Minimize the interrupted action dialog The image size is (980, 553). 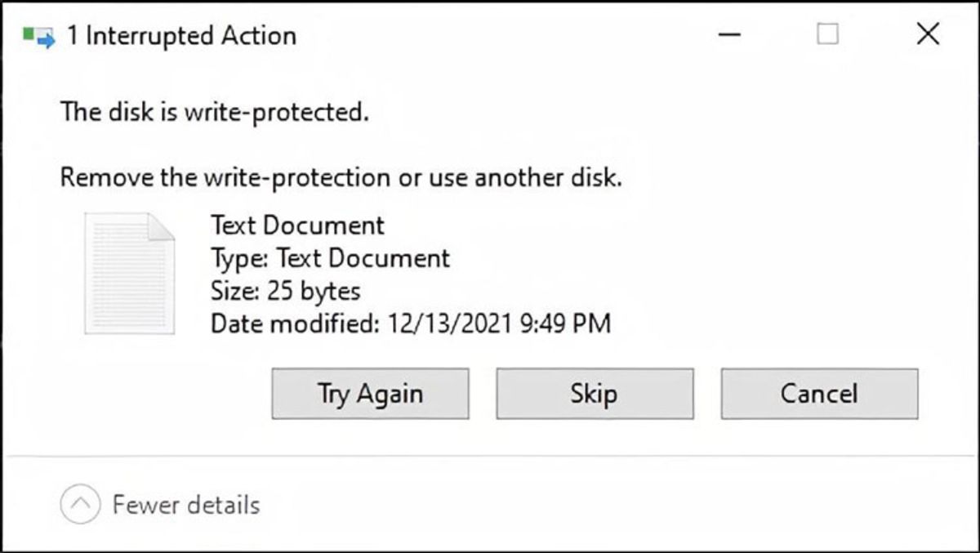729,34
